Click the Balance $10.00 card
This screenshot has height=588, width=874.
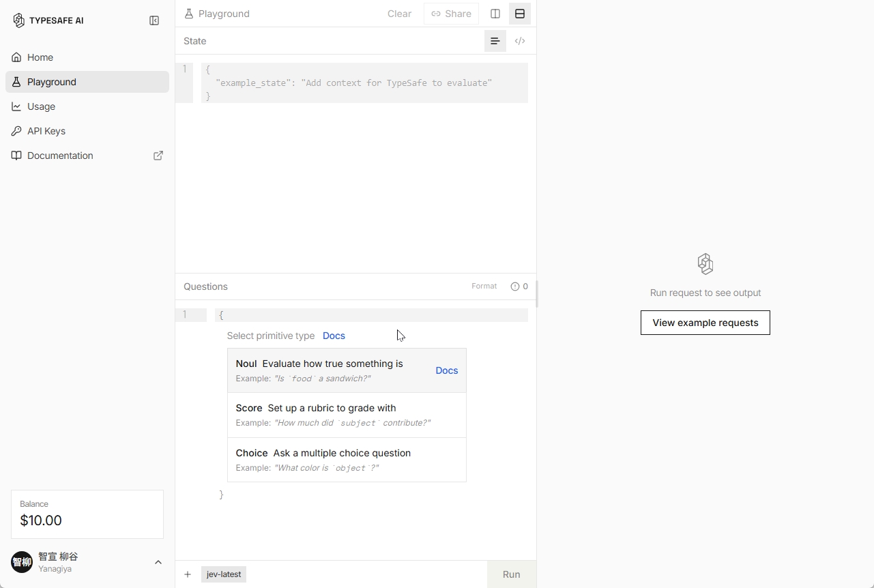point(87,514)
